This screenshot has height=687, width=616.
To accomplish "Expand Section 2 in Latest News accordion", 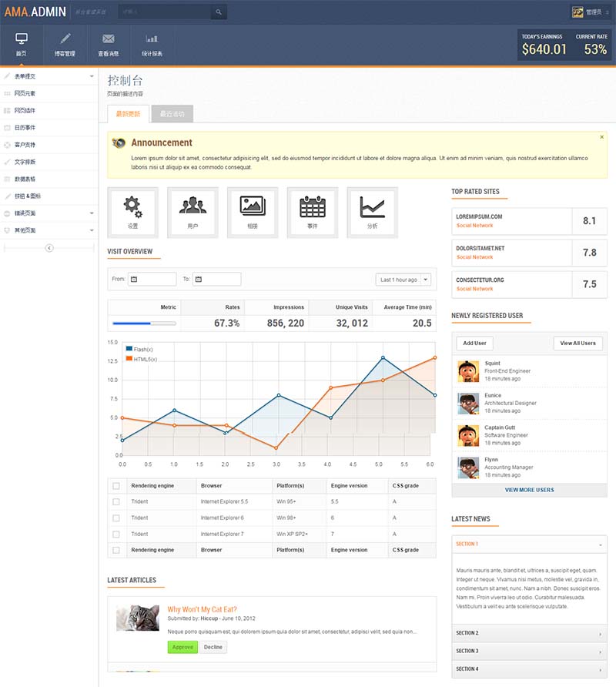I will (x=529, y=633).
